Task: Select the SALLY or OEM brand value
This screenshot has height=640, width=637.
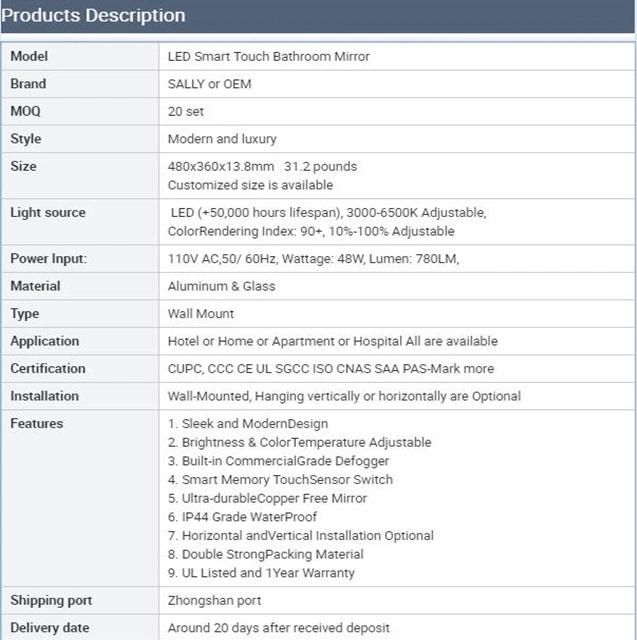Action: click(209, 84)
